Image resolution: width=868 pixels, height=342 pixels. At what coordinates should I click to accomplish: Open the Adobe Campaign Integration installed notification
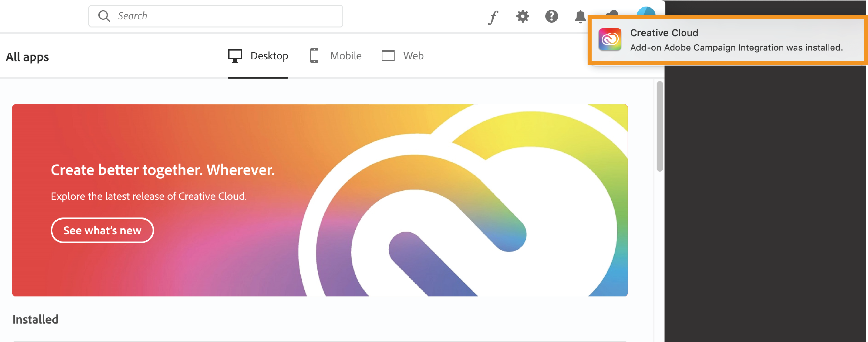pyautogui.click(x=736, y=48)
